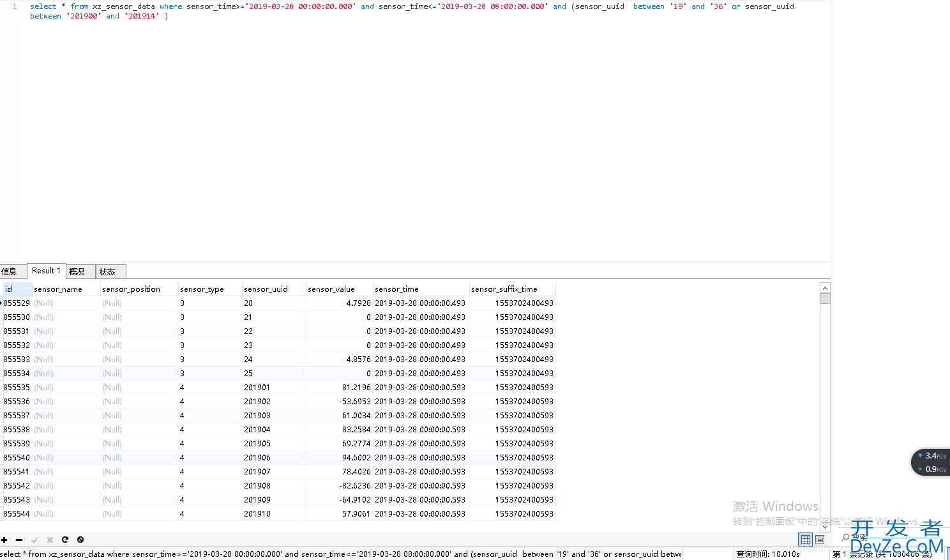Delete the selected record with the minus icon
The image size is (950, 560).
click(x=19, y=540)
